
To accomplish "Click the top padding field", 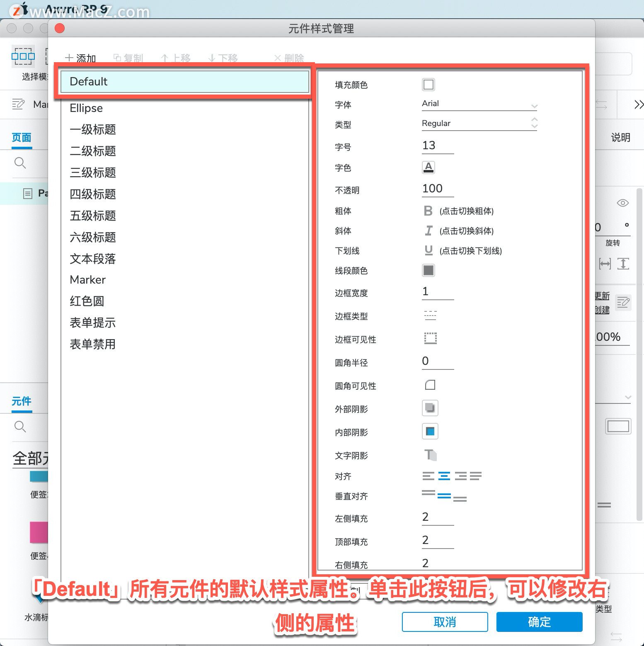I will coord(438,540).
